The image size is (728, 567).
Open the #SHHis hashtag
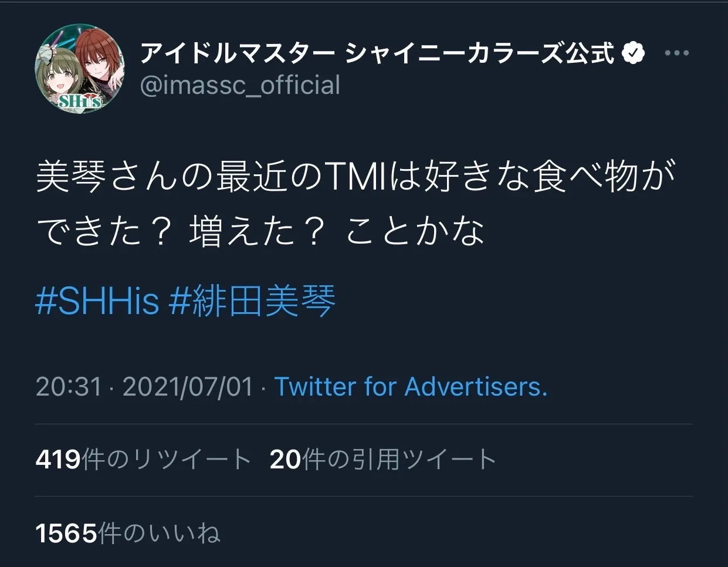coord(97,301)
